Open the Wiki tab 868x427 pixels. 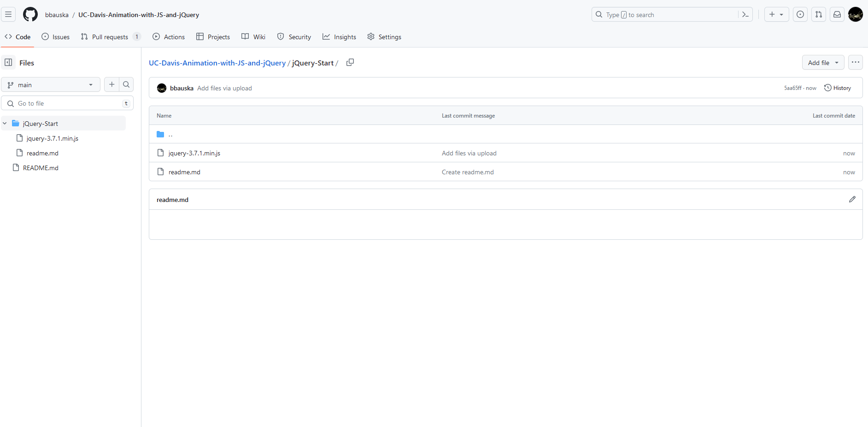[253, 37]
